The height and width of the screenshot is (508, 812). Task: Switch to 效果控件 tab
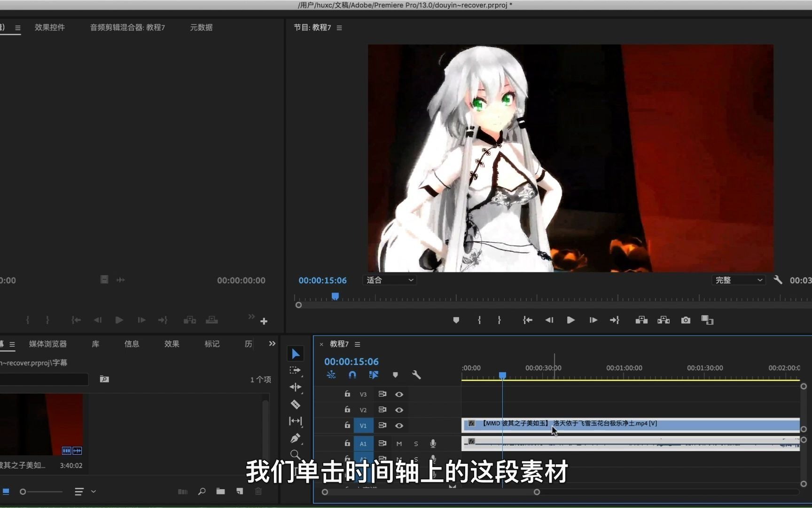tap(50, 27)
